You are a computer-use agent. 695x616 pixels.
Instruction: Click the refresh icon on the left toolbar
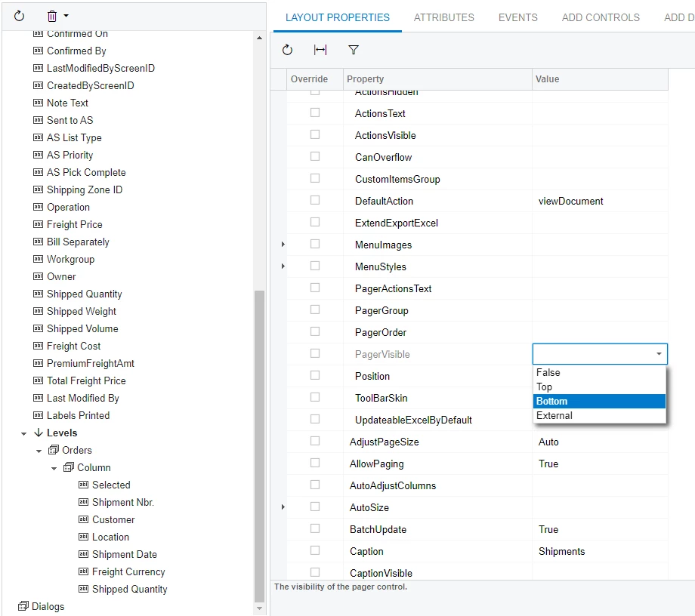[x=18, y=15]
